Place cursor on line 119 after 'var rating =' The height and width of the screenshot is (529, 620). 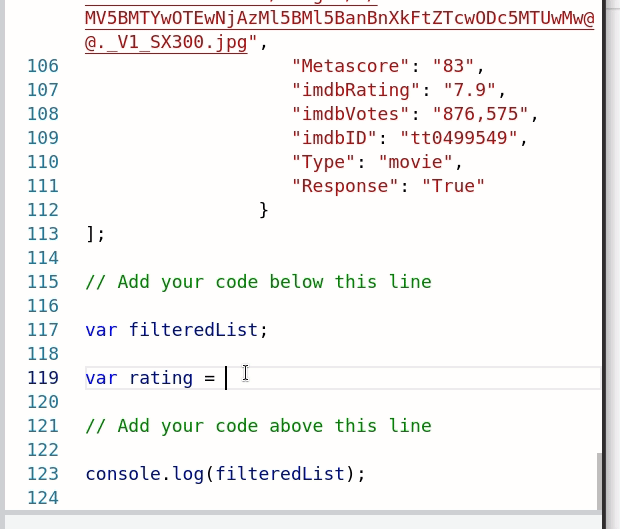(226, 378)
